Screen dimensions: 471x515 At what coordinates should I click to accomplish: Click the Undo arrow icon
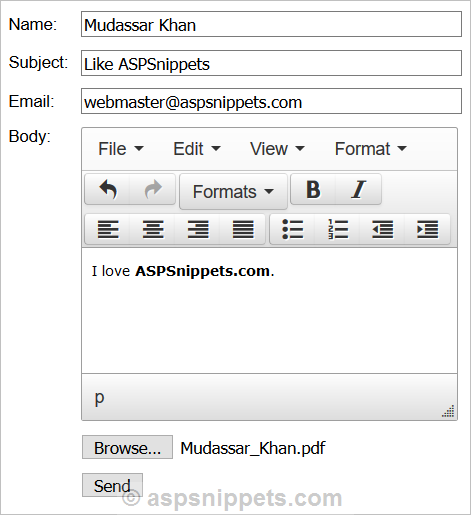pyautogui.click(x=108, y=189)
